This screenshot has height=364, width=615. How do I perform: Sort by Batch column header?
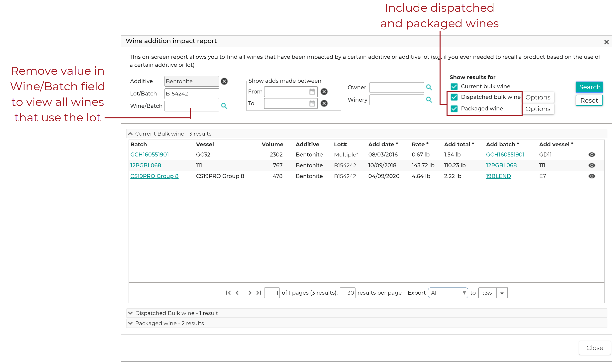click(139, 145)
